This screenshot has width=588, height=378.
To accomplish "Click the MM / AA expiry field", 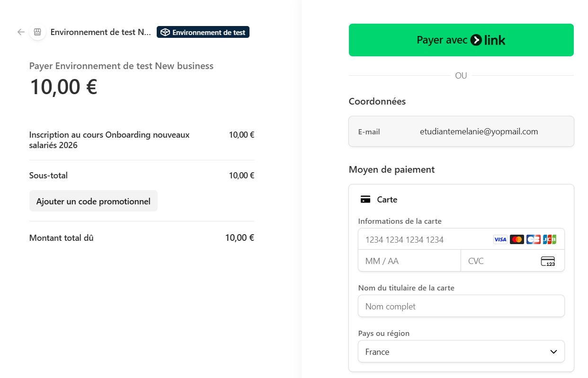I will (409, 261).
